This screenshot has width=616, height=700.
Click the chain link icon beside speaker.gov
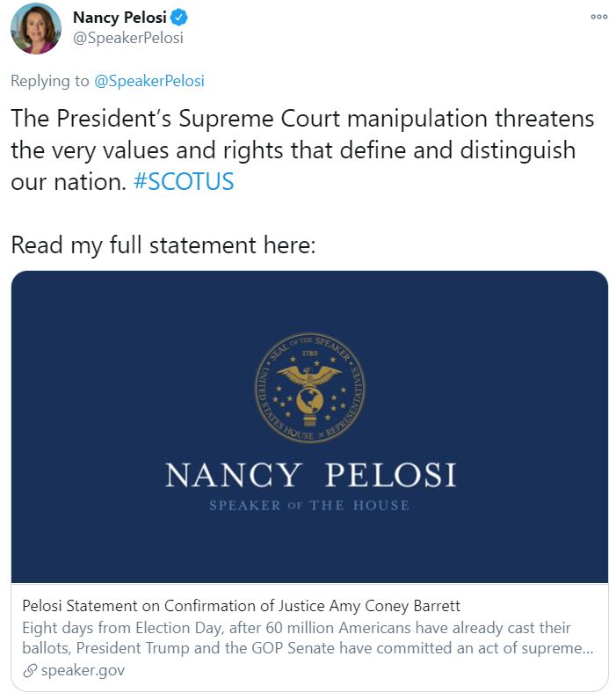(29, 671)
